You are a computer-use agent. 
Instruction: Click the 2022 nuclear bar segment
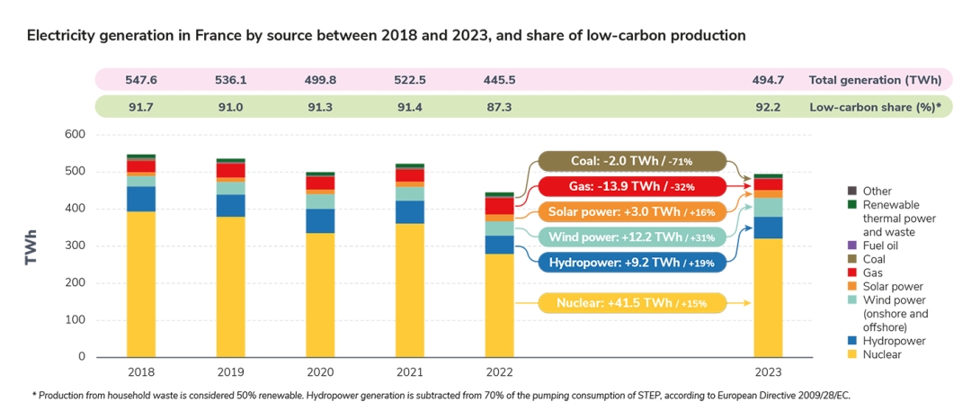499,305
